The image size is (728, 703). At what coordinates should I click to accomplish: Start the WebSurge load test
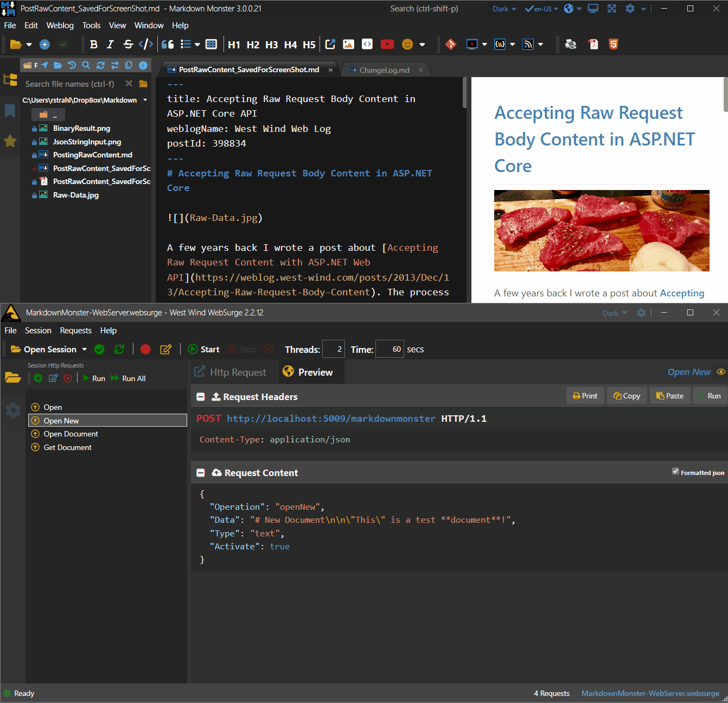tap(203, 349)
